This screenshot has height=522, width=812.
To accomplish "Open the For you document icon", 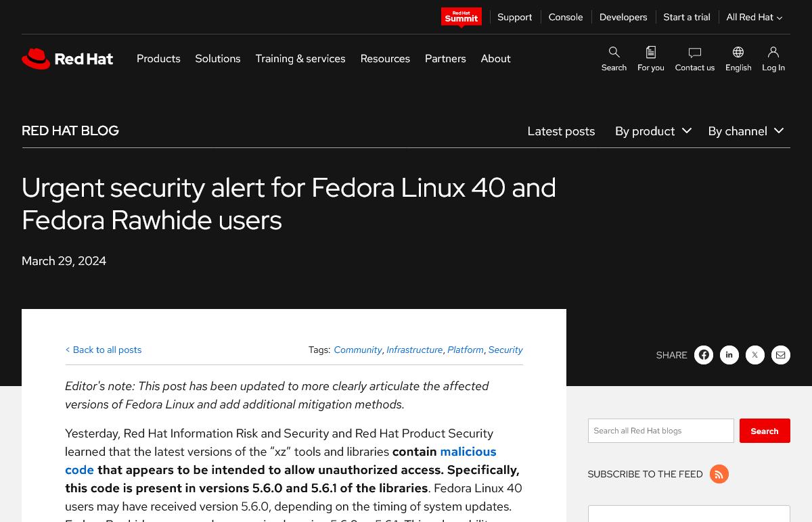I will 650,53.
